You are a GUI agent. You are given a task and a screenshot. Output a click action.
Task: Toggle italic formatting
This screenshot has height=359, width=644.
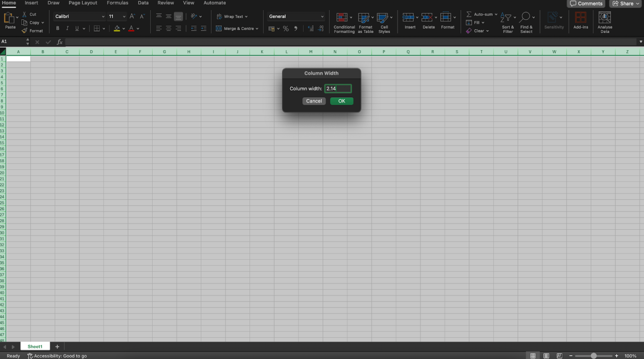tap(67, 29)
